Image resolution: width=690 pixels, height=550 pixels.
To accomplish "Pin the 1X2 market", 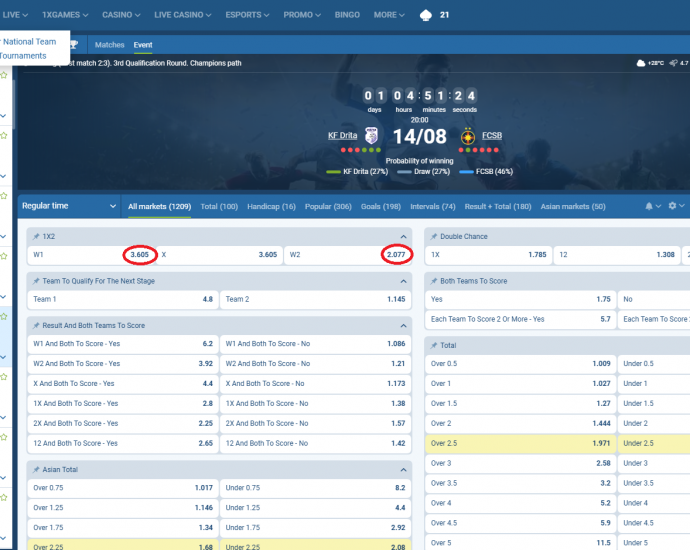I will (36, 236).
